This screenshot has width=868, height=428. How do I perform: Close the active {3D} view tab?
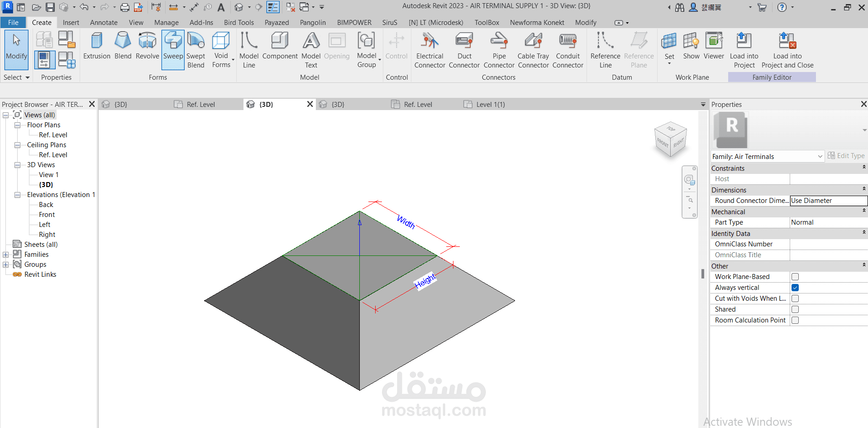point(310,104)
